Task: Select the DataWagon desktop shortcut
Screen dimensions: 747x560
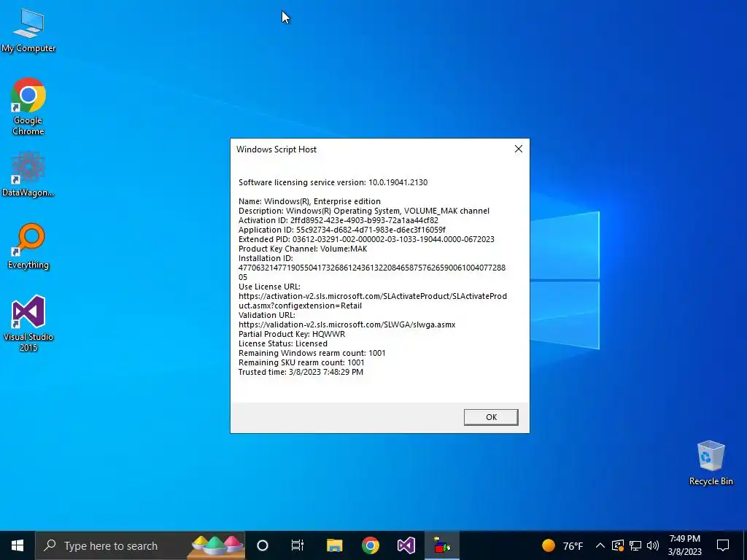Action: [28, 174]
